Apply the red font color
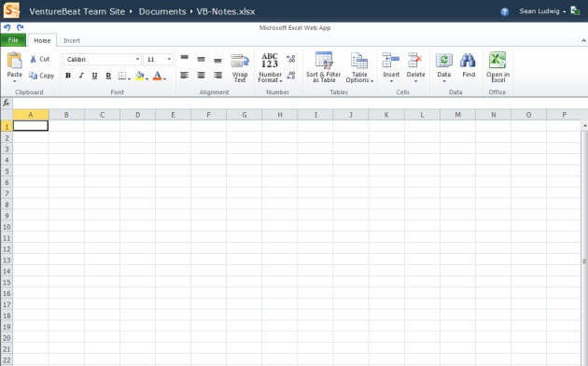The height and width of the screenshot is (366, 588). coord(158,76)
